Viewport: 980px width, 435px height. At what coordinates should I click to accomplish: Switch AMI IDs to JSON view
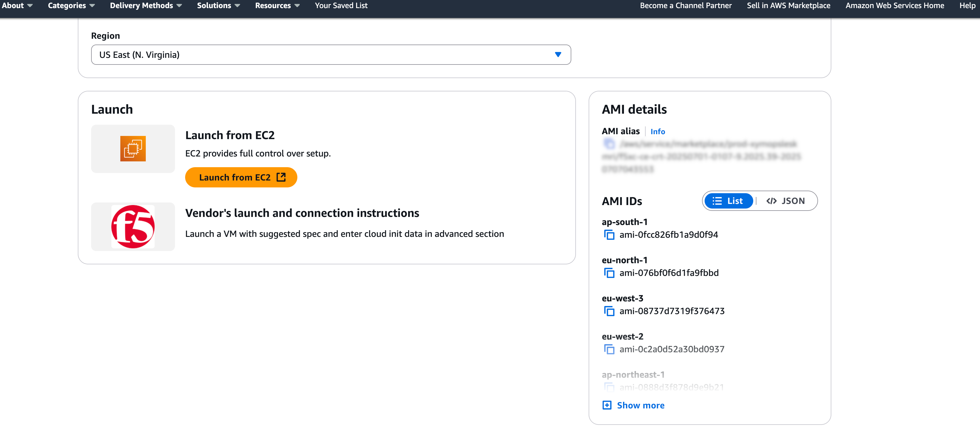click(786, 201)
